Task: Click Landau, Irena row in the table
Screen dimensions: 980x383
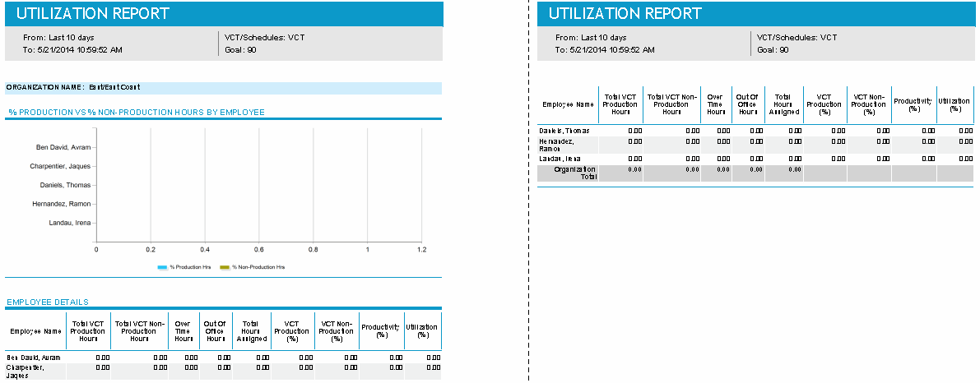Action: pyautogui.click(x=560, y=158)
